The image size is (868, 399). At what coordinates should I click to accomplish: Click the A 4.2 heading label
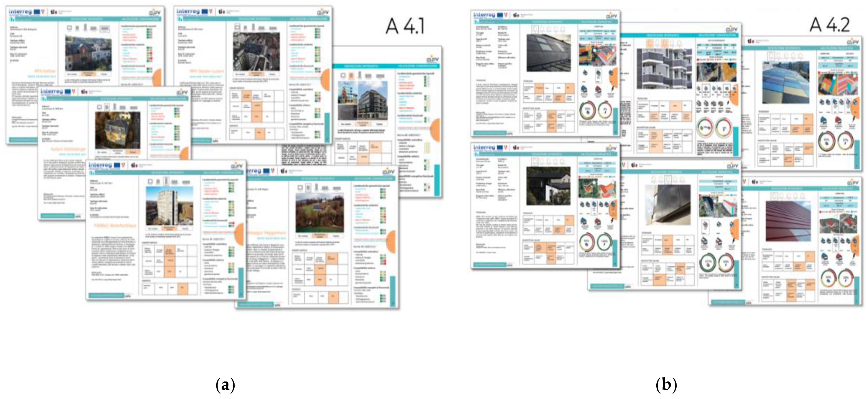[830, 25]
